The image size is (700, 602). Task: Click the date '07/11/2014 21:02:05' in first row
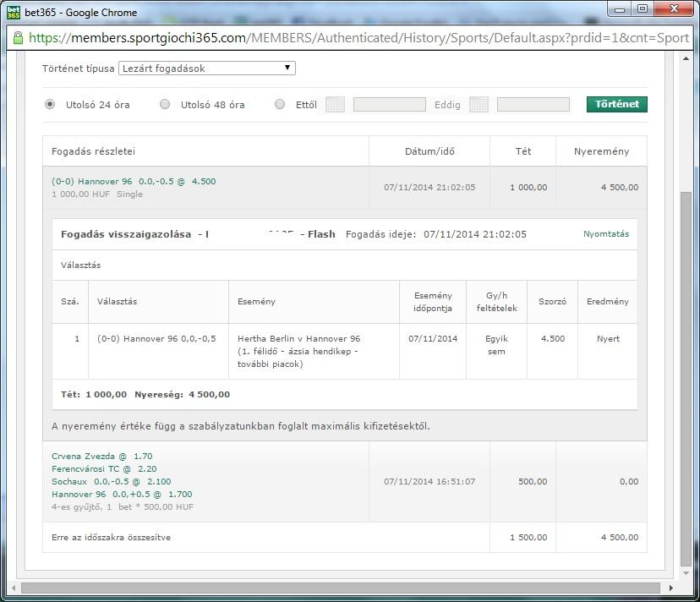(x=429, y=187)
